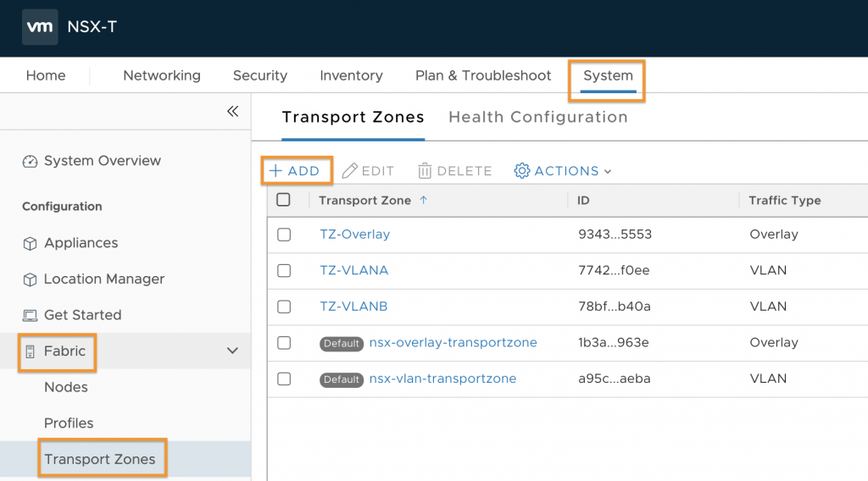This screenshot has width=868, height=481.
Task: Collapse the sidebar with double-chevron icon
Action: click(x=232, y=111)
